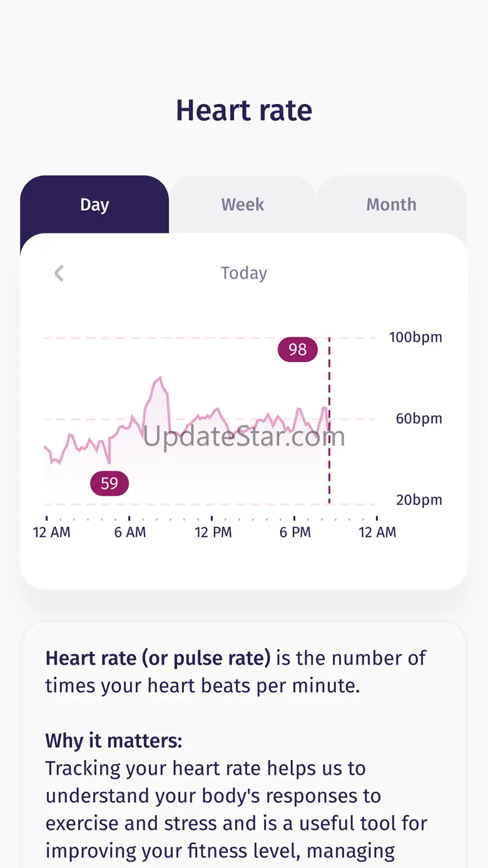This screenshot has width=488, height=868.
Task: Switch to the Day tab
Action: point(94,205)
